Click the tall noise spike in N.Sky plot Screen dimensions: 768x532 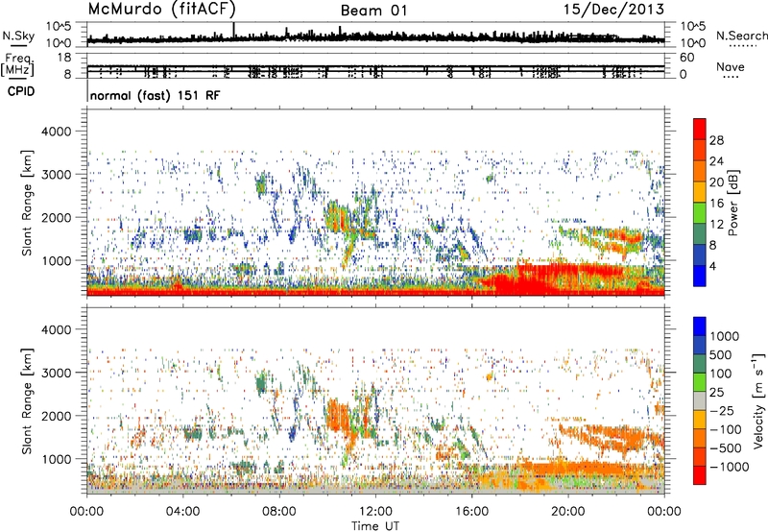(x=234, y=31)
